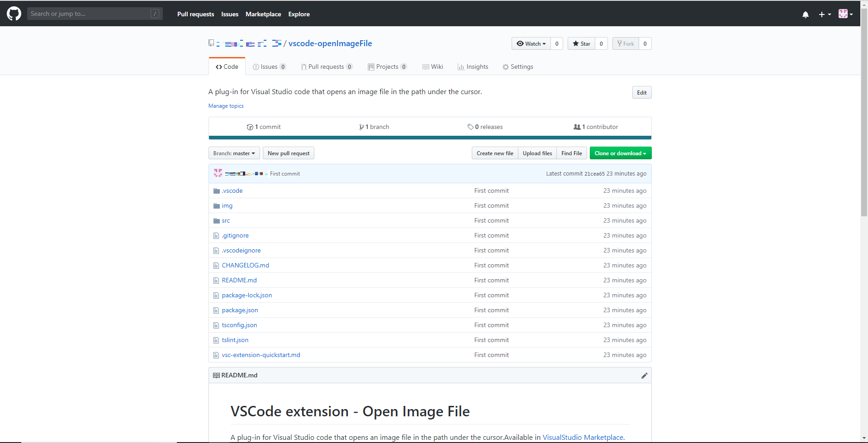View the 0 releases page
Viewport: 868px width, 443px height.
click(x=485, y=127)
